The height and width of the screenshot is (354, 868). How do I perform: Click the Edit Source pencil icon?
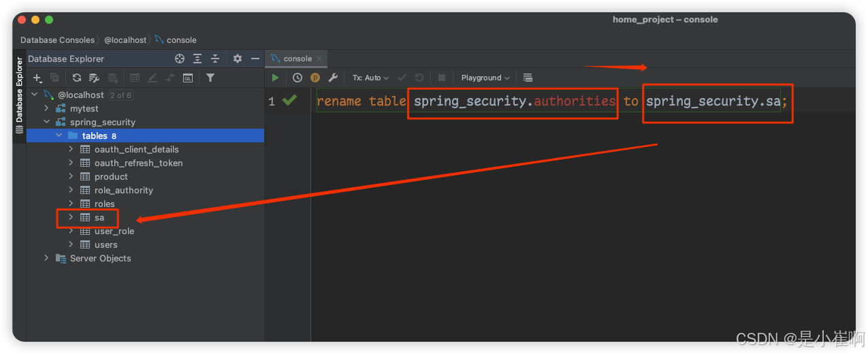152,78
